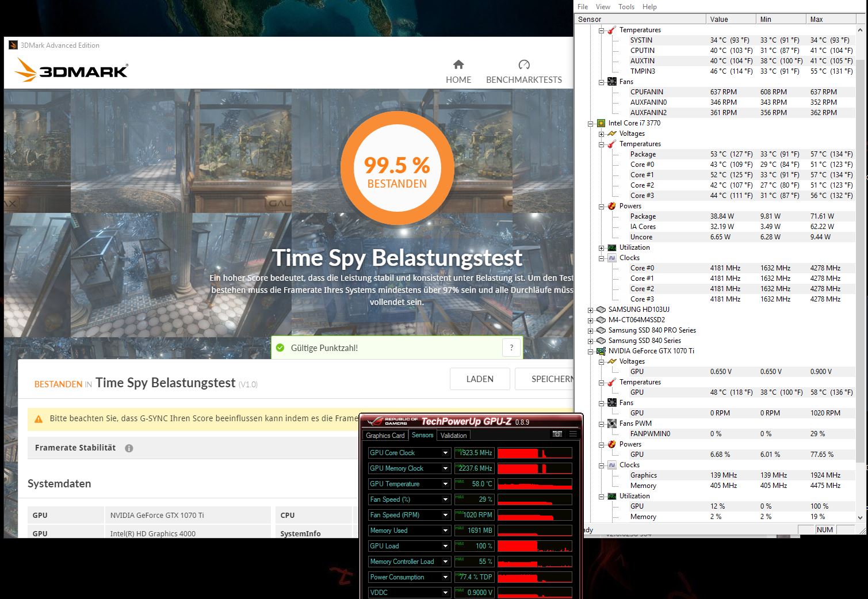Click the CPU Voltages lightning icon
Viewport: 868px width, 599px height.
[612, 133]
